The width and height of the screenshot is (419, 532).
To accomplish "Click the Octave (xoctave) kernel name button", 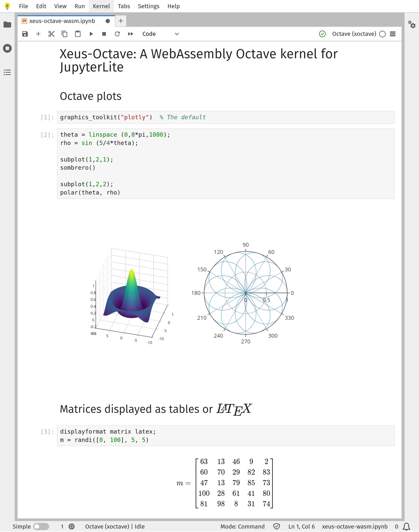I will (x=354, y=34).
